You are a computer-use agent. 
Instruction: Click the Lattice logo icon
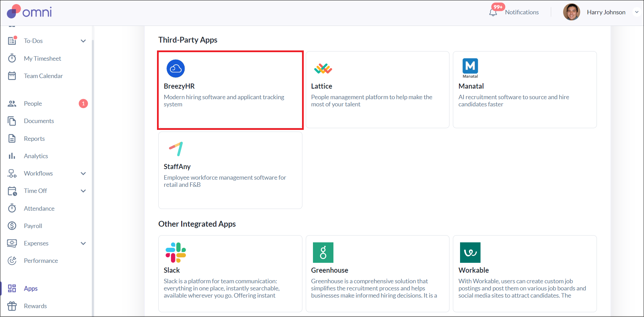pyautogui.click(x=323, y=69)
